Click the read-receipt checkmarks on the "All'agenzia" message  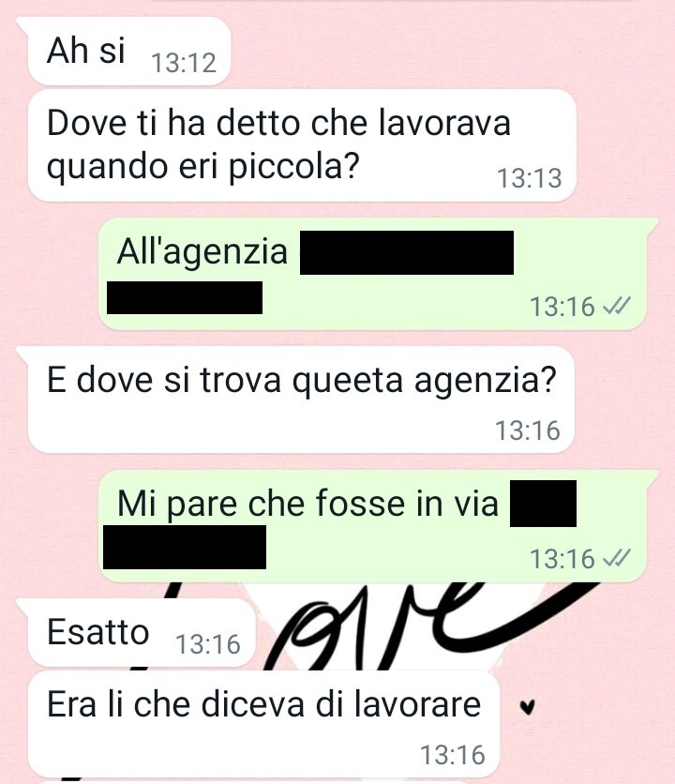pyautogui.click(x=617, y=306)
